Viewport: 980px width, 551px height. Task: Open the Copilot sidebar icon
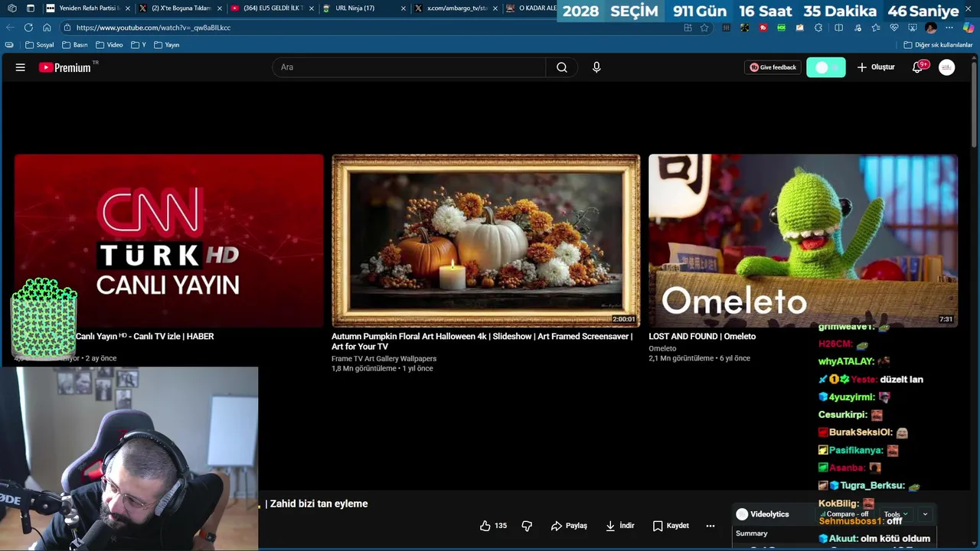coord(969,28)
